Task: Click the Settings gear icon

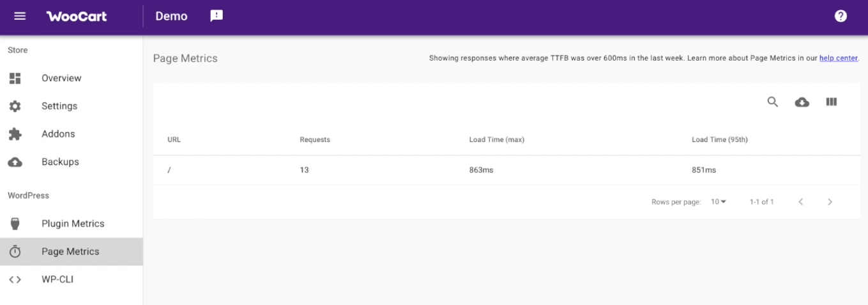Action: coord(15,106)
